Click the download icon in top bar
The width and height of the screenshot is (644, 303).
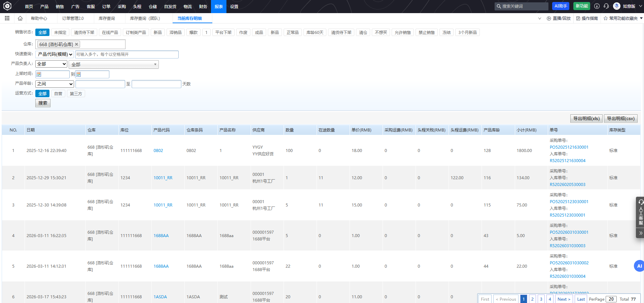point(597,6)
